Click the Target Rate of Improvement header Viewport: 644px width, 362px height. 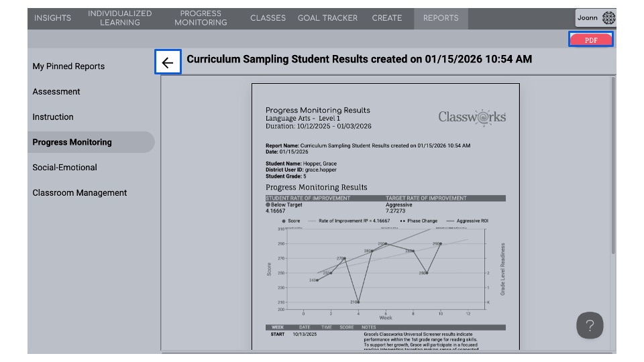(x=426, y=198)
